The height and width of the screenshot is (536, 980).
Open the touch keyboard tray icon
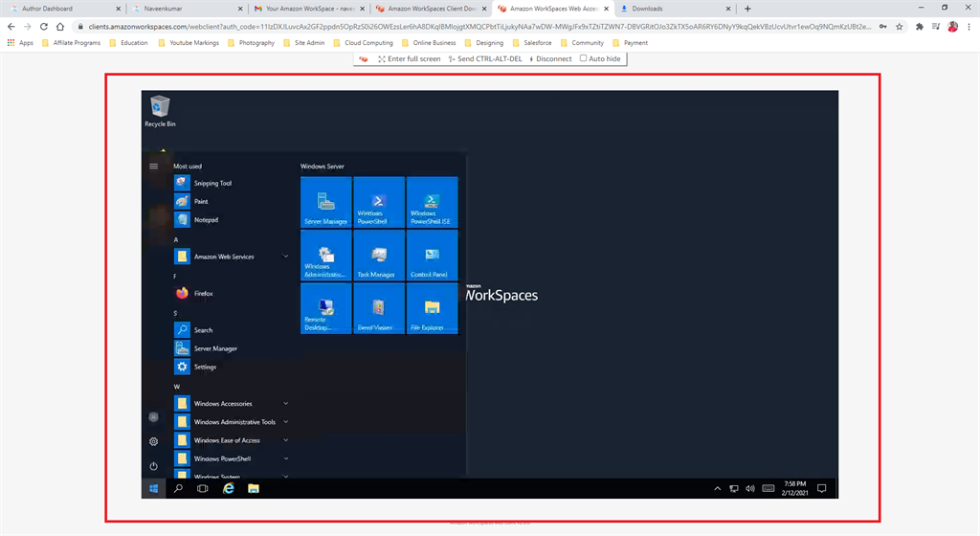point(768,488)
